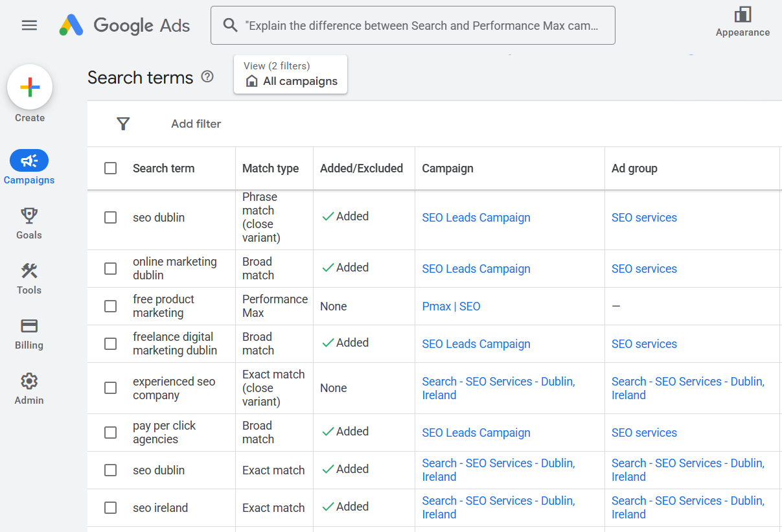Screen dimensions: 782x532
Task: Open SEO services ad group for 'pay per click agencies'
Action: [x=644, y=433]
